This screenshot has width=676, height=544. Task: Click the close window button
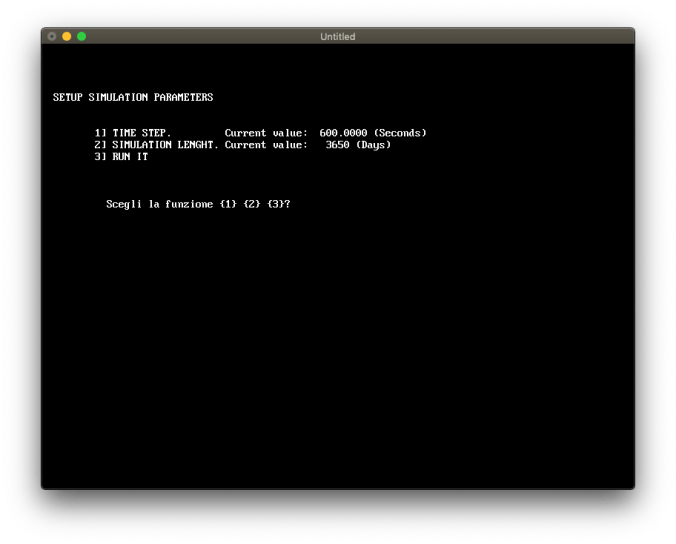[x=52, y=37]
